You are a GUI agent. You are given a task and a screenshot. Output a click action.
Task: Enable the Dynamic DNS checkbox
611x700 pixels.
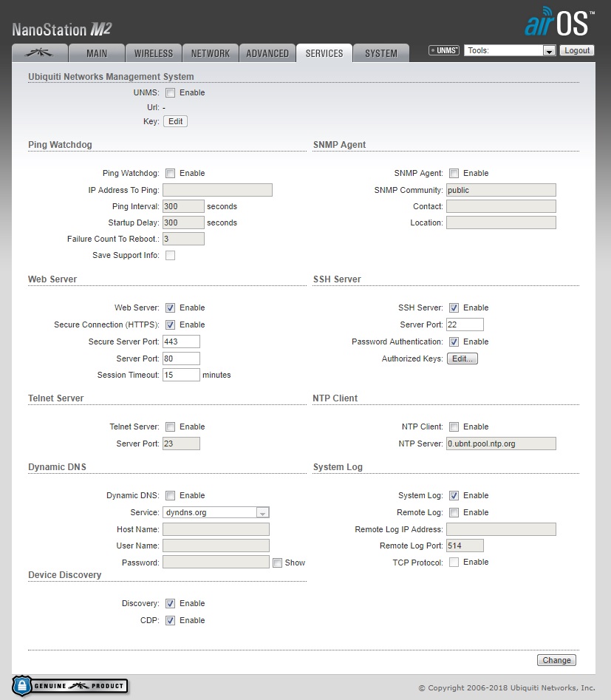[x=170, y=495]
